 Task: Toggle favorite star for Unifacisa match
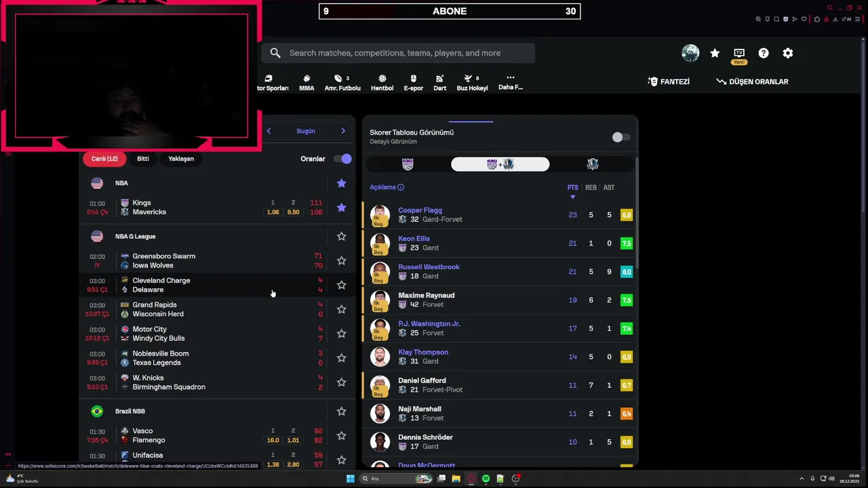[341, 460]
